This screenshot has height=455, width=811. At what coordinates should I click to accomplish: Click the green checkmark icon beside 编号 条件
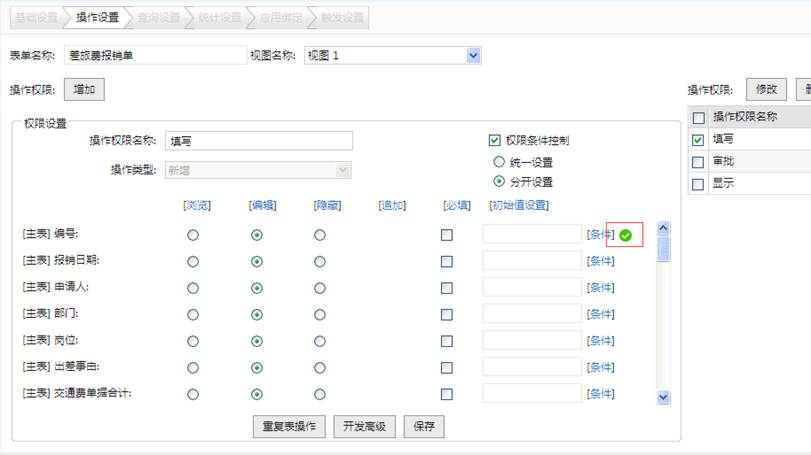point(625,235)
